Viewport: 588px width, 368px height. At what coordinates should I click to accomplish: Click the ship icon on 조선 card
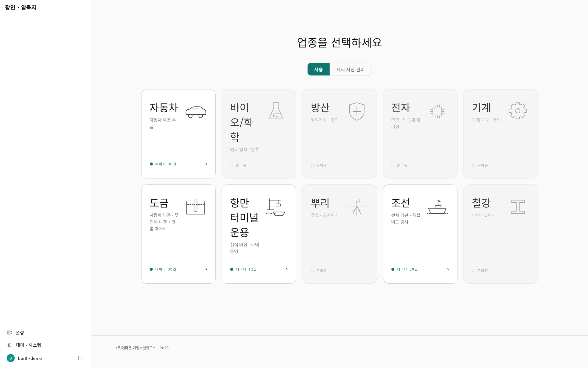[437, 207]
